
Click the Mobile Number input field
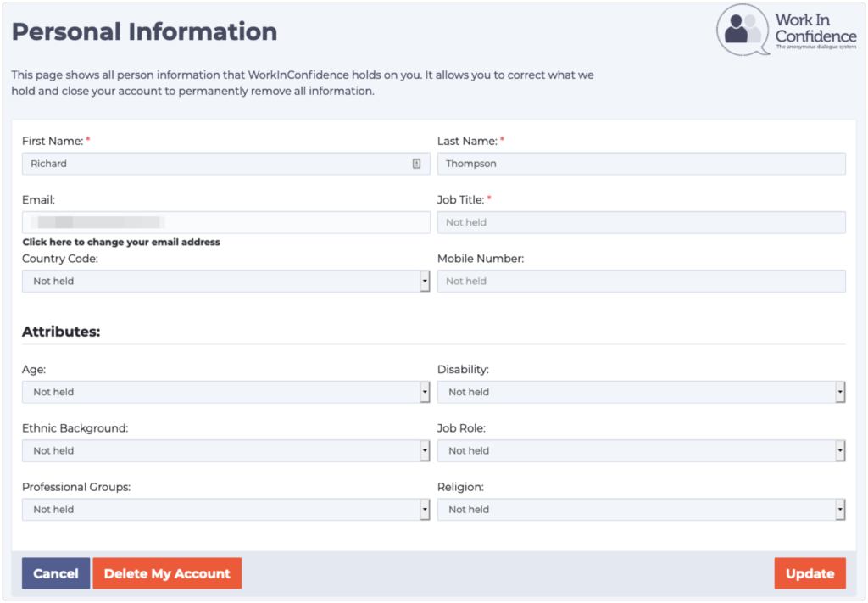641,281
